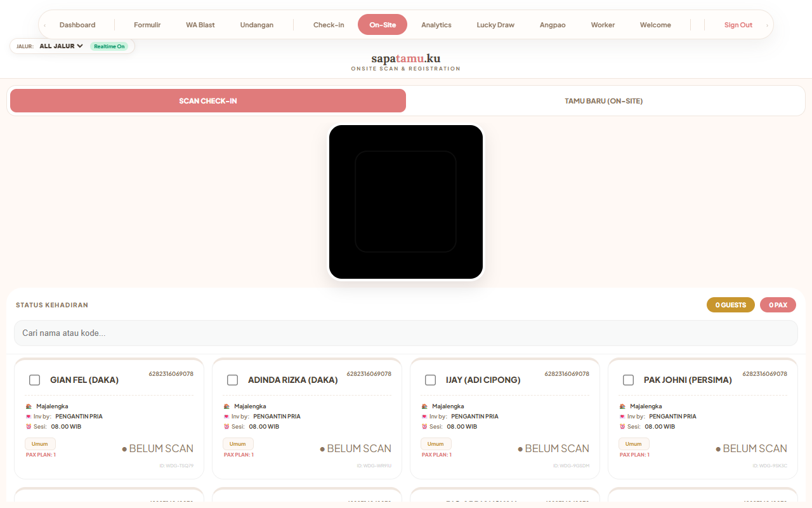Click the house icon in ADINDA RIZKA card
Viewport: 812px width, 508px height.
tap(226, 406)
